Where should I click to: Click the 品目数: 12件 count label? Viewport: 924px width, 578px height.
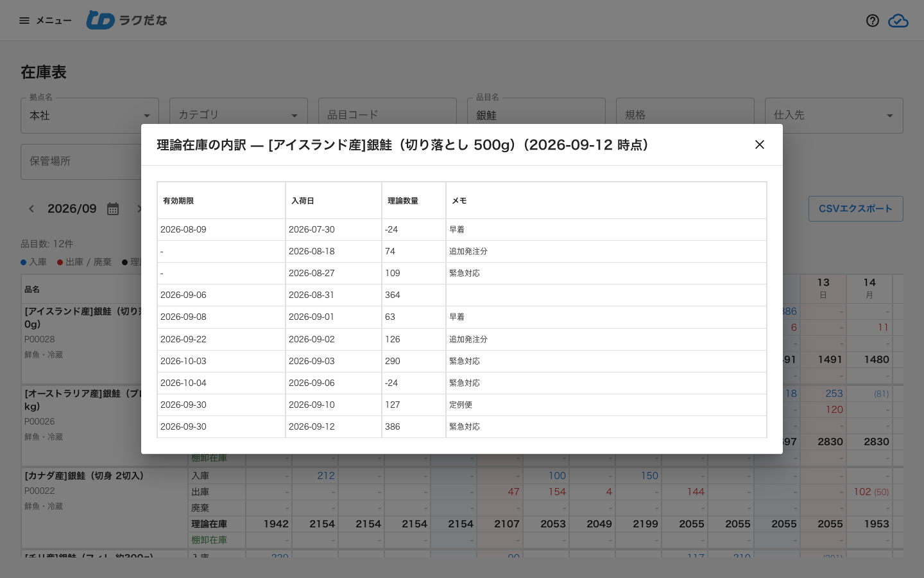(47, 244)
